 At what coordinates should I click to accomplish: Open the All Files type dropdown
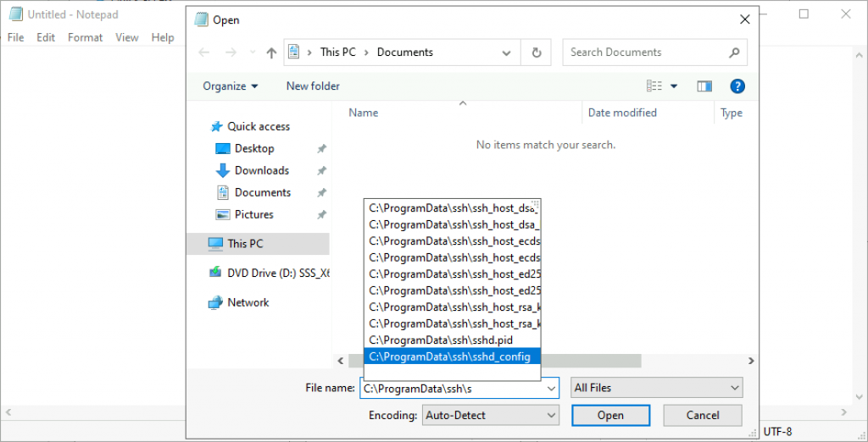657,388
